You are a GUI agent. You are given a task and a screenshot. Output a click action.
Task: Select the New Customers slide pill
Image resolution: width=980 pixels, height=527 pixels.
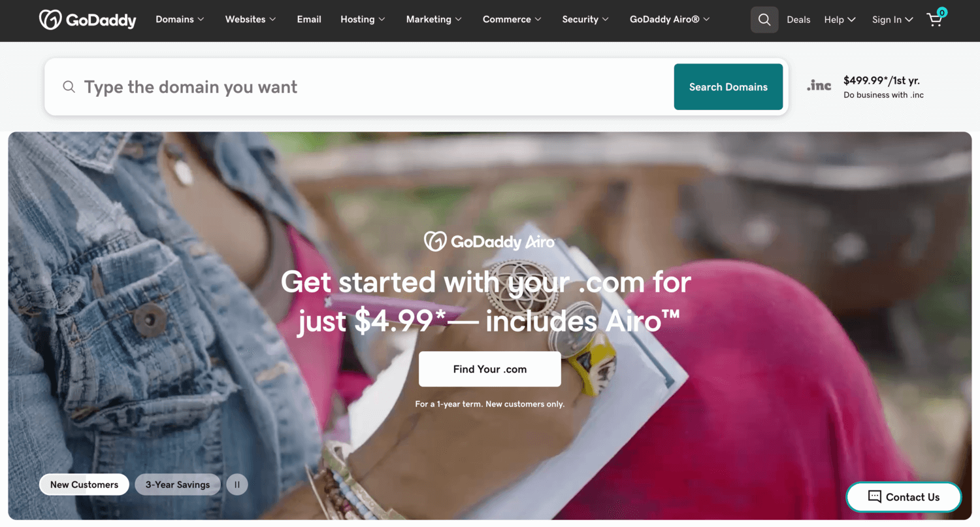84,484
